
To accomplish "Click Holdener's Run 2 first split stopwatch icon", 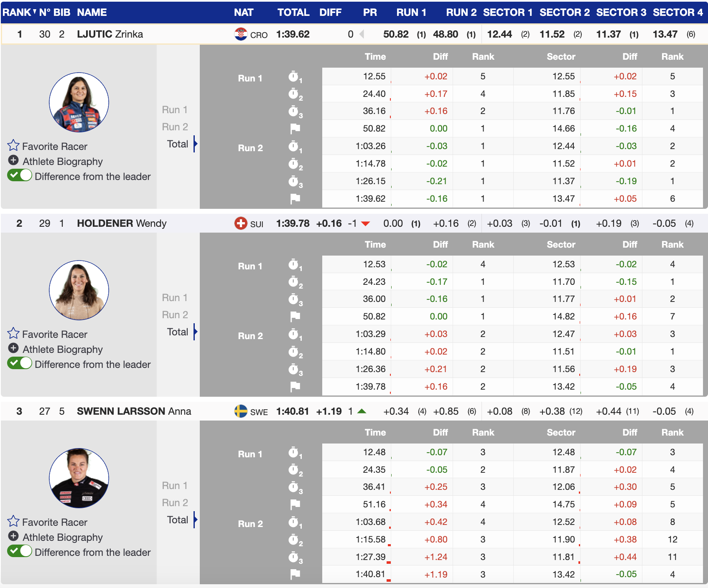I will tap(295, 334).
